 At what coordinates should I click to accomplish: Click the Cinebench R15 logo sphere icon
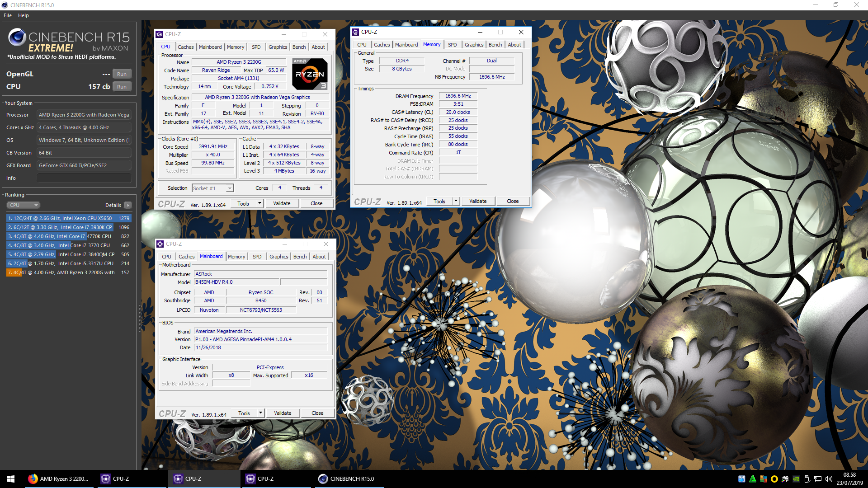pos(17,37)
